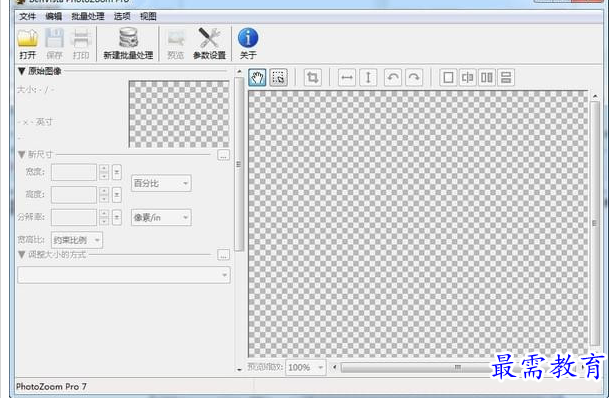Switch to horizontal stacked split preview
This screenshot has width=613, height=398.
[x=506, y=77]
